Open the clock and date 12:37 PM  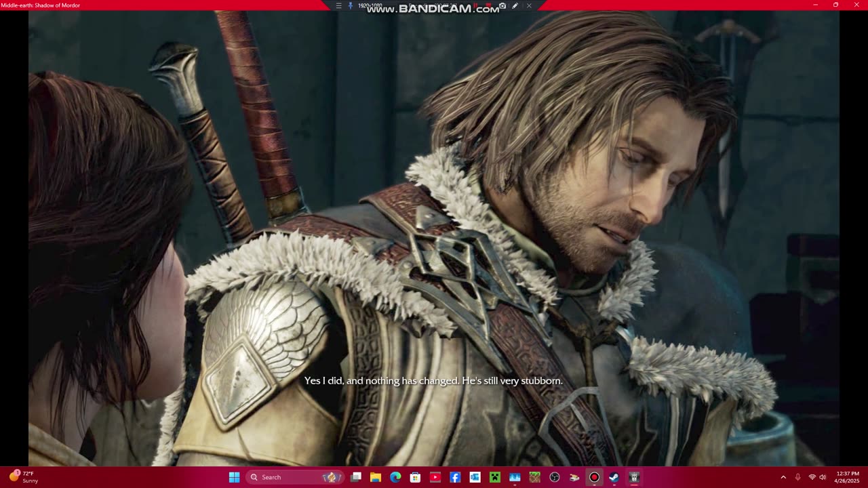coord(847,477)
